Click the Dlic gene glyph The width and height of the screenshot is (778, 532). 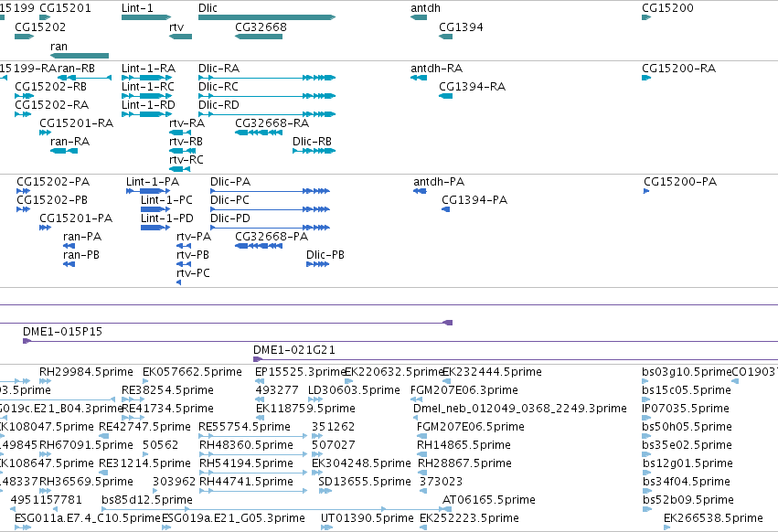tap(267, 17)
